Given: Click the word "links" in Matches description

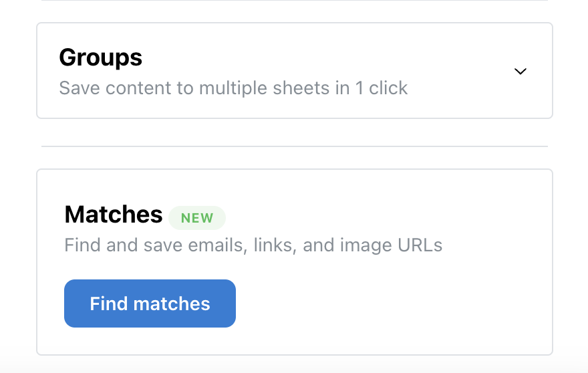Looking at the screenshot, I should click(272, 245).
